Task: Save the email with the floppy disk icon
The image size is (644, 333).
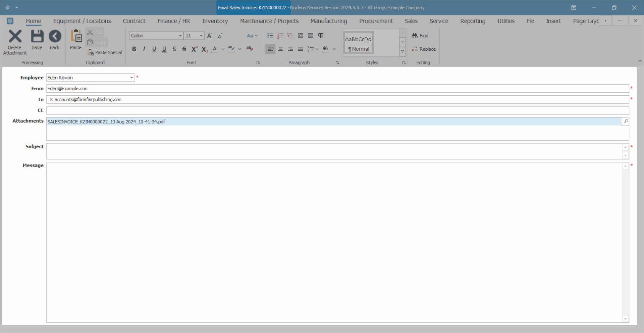Action: [37, 36]
